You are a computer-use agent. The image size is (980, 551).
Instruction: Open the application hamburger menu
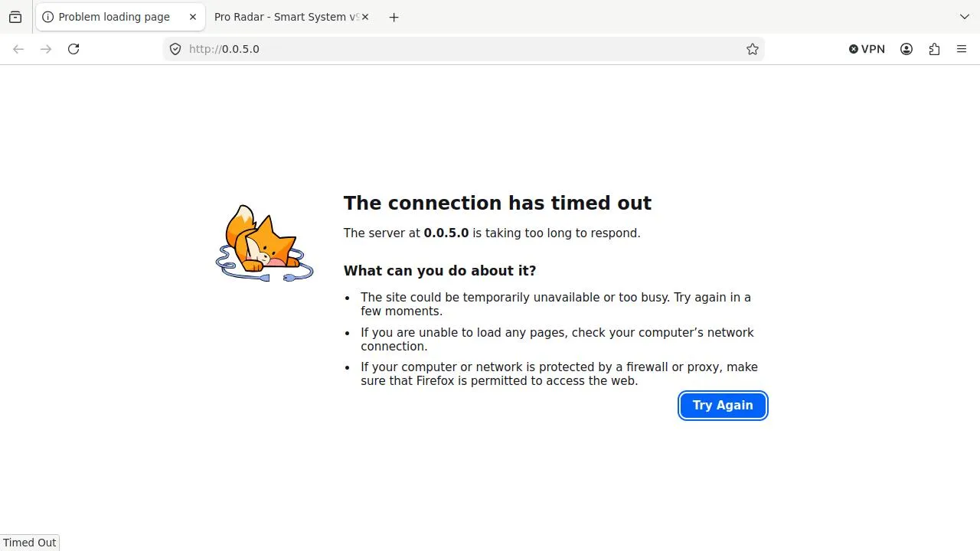pos(962,49)
